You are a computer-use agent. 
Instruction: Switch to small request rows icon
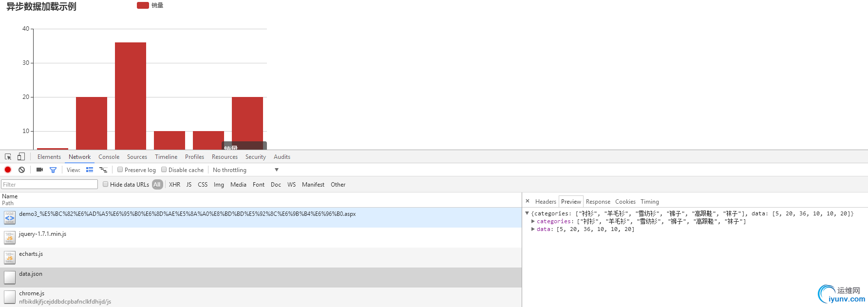pos(103,170)
